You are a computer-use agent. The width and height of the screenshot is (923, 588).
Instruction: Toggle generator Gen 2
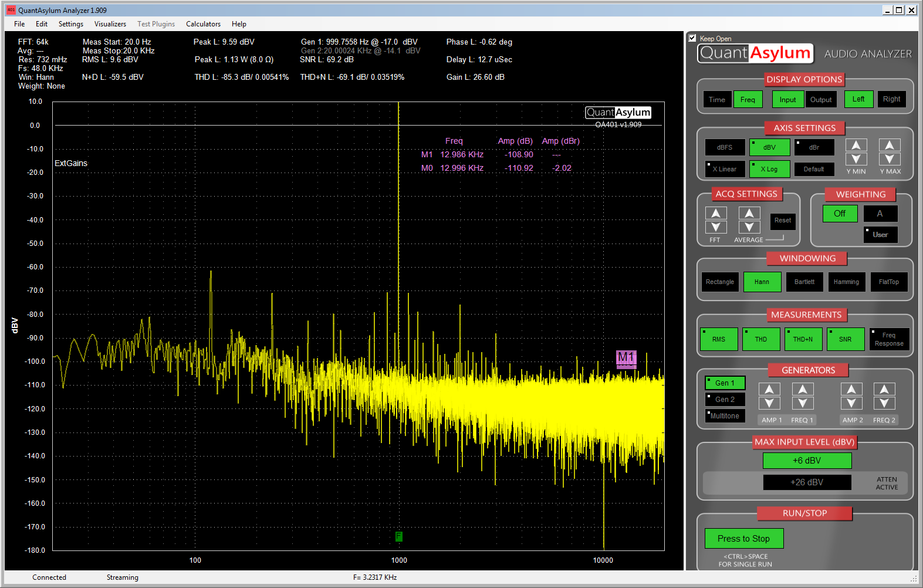click(x=725, y=400)
